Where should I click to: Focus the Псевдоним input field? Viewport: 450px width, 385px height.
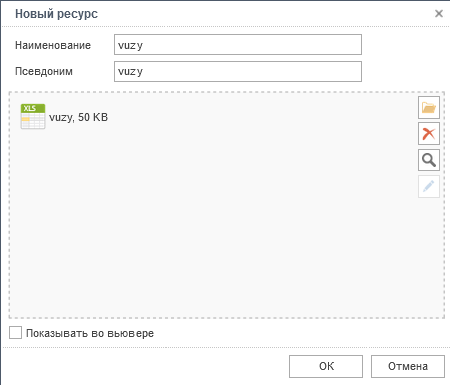pos(238,71)
